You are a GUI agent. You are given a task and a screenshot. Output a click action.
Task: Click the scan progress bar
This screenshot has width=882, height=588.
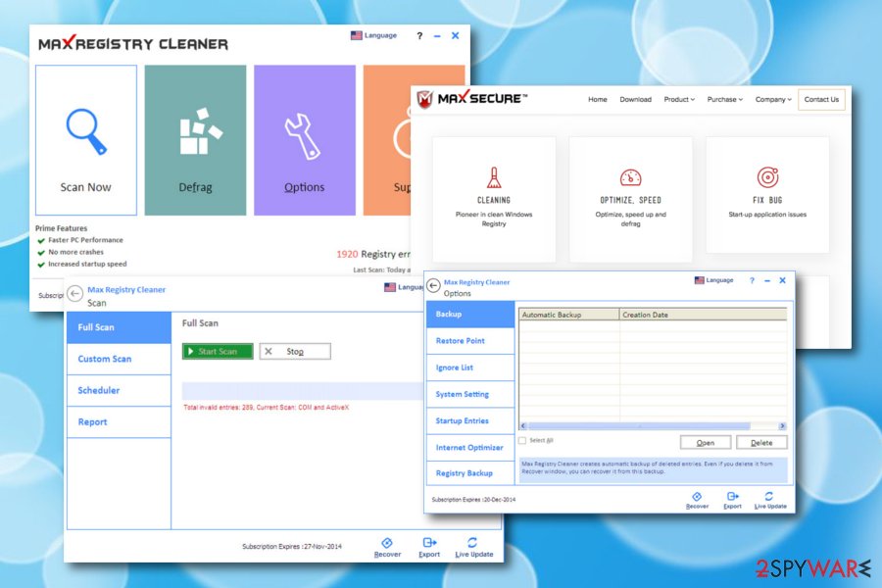(x=303, y=391)
